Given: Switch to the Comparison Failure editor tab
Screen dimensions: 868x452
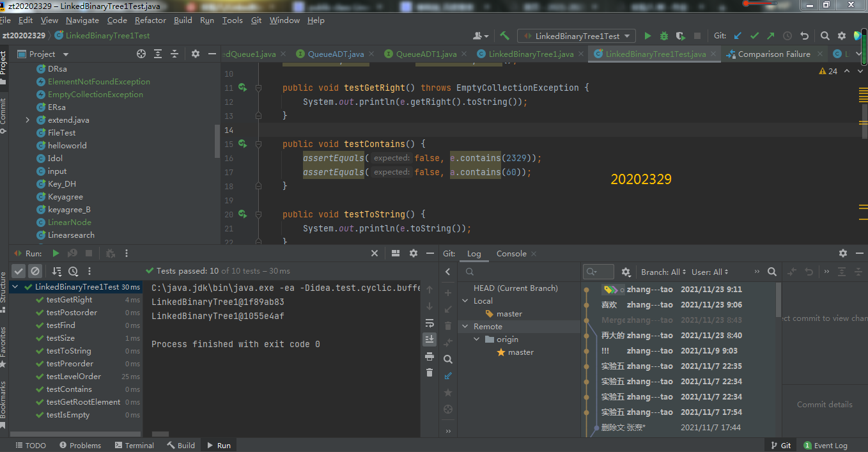Looking at the screenshot, I should pos(773,54).
